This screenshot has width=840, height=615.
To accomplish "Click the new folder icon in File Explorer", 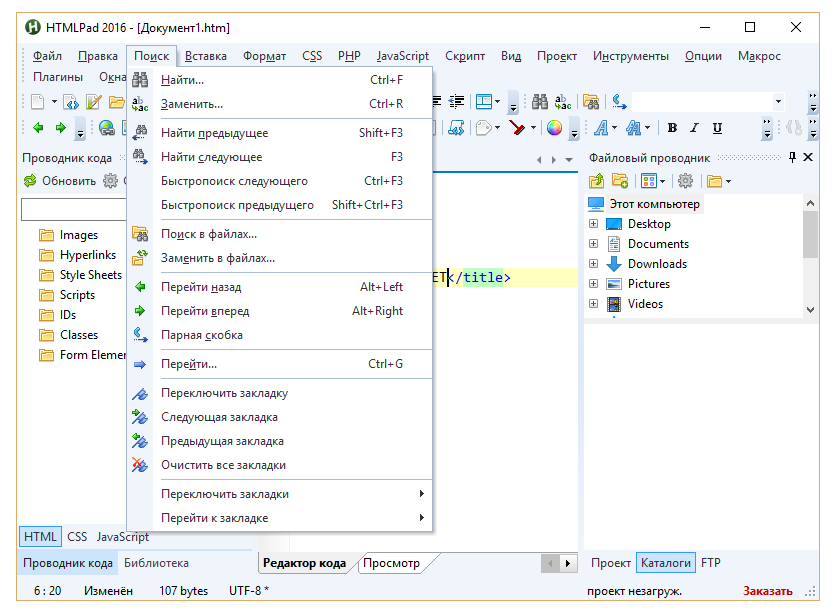I will 620,181.
